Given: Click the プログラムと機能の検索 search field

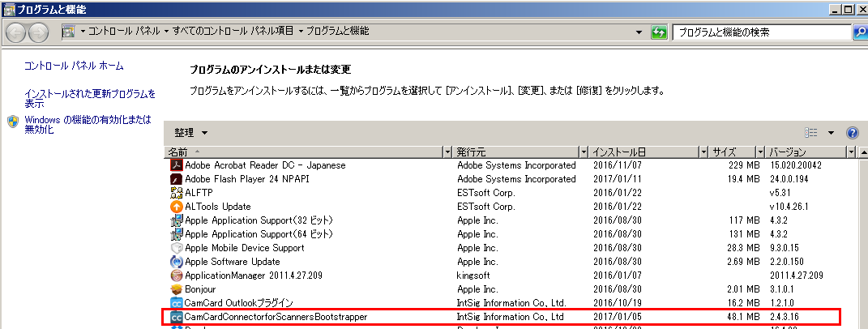Looking at the screenshot, I should 762,32.
